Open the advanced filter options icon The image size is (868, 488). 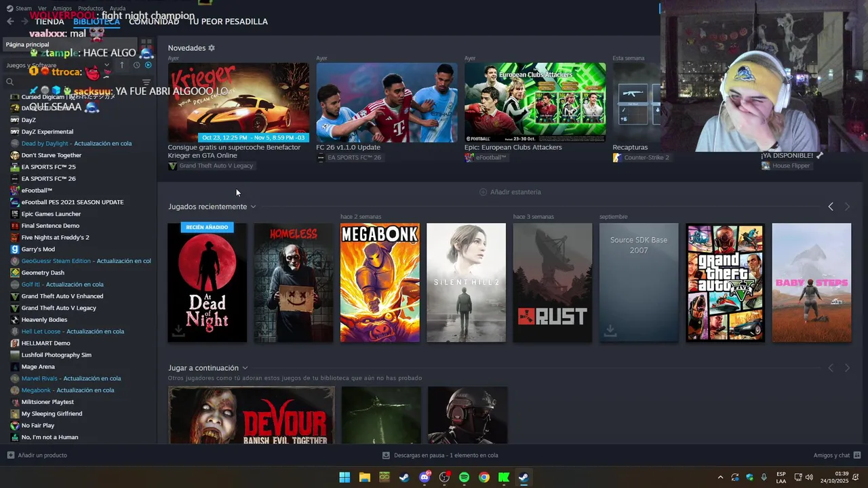[x=146, y=82]
